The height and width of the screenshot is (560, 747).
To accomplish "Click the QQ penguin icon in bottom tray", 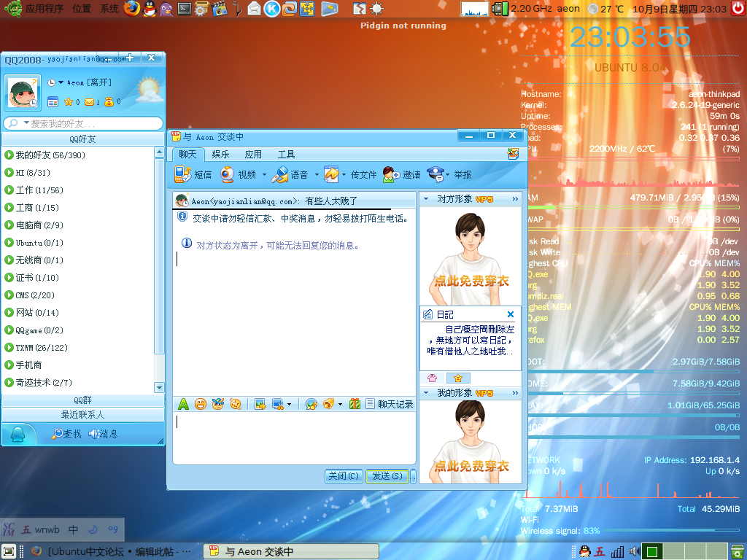I will click(585, 551).
